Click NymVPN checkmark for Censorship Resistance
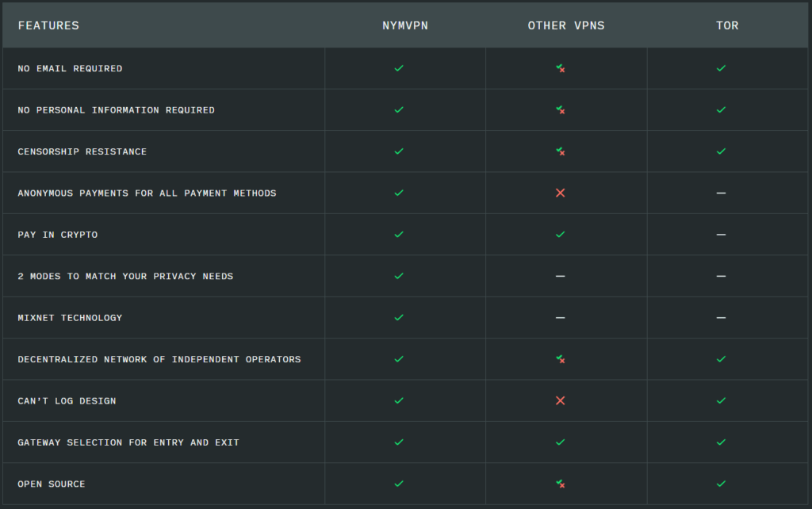 click(399, 151)
